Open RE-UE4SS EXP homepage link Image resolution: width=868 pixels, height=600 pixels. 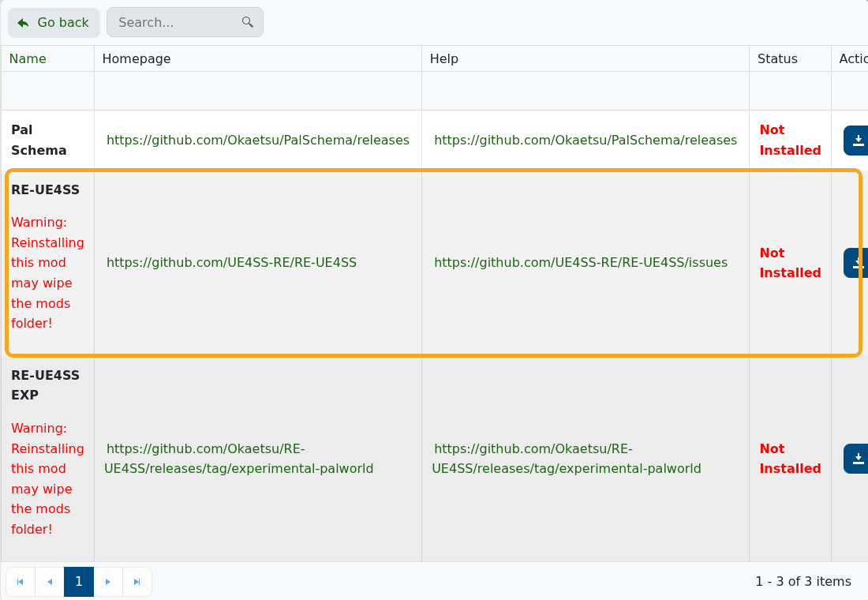click(238, 459)
